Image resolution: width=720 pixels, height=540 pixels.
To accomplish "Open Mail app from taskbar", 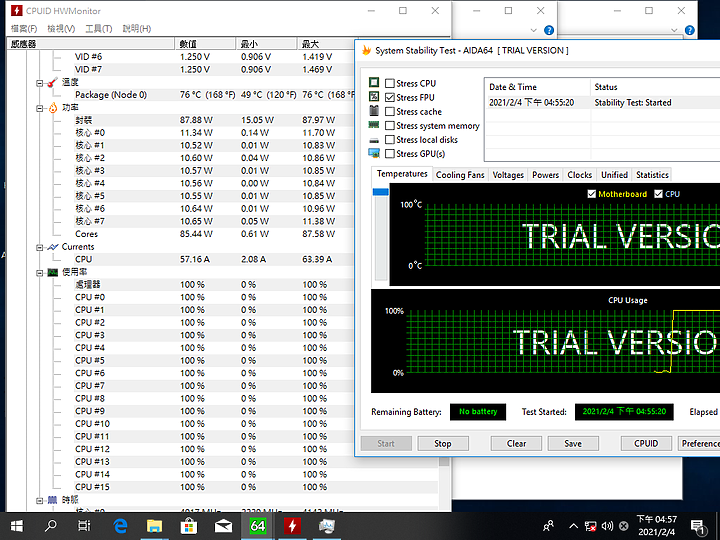I will coord(223,526).
